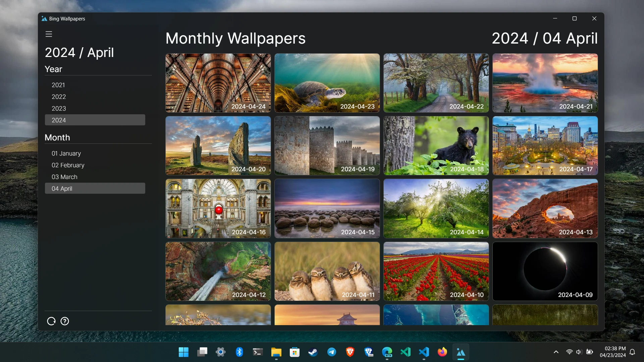The image size is (644, 362).
Task: Open File Explorer from the taskbar
Action: pyautogui.click(x=276, y=352)
